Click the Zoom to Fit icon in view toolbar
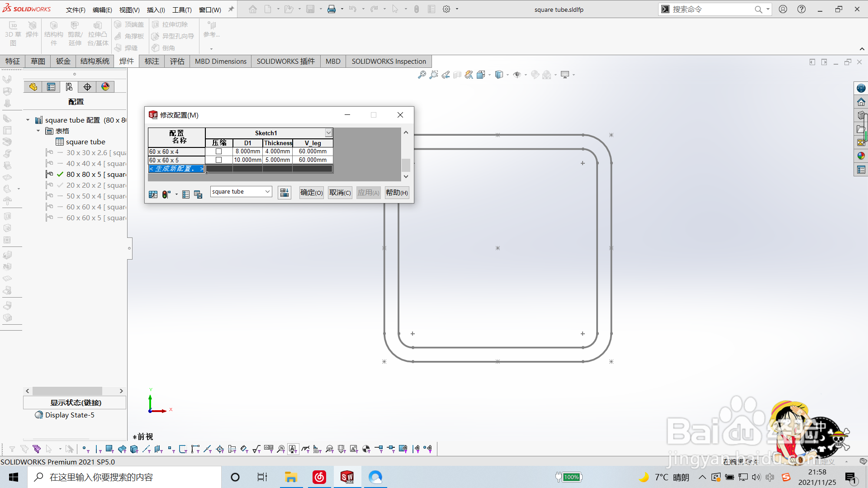Viewport: 868px width, 488px height. point(422,75)
